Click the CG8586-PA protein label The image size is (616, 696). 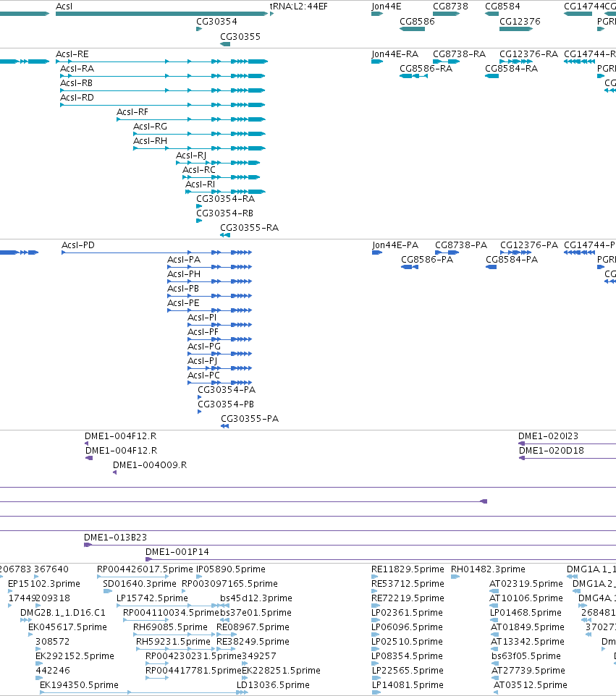click(x=427, y=259)
